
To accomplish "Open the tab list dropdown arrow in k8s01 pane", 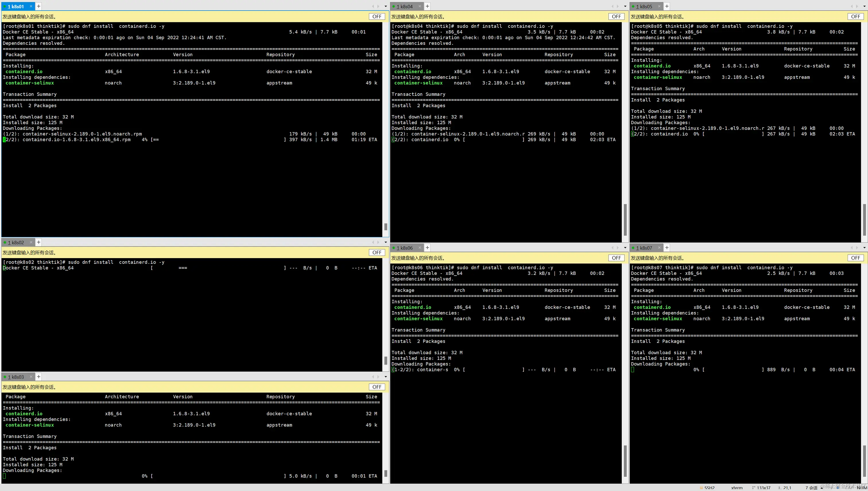I will tap(386, 6).
